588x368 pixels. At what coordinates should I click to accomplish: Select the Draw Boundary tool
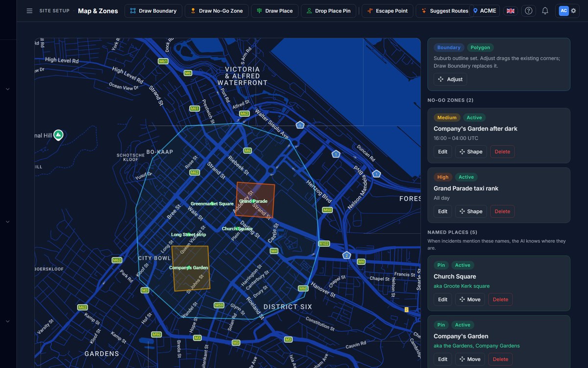[153, 11]
